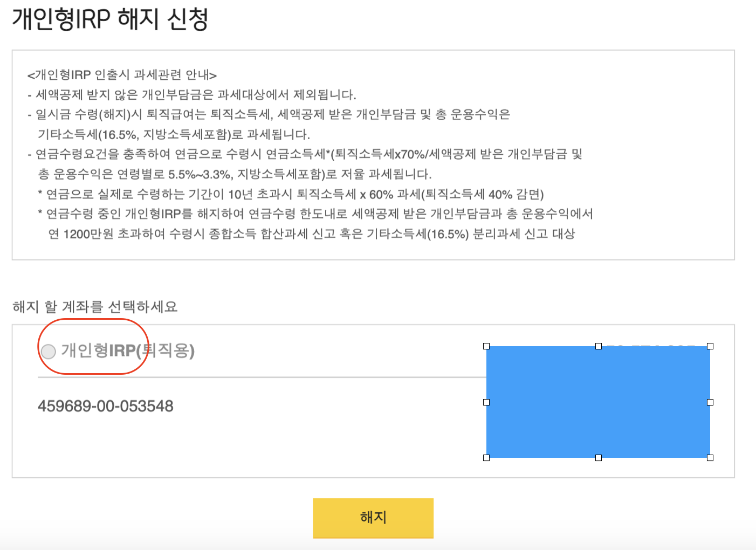Click the line mentioning 연령별로 5.5%~3.3%
Image resolution: width=756 pixels, height=550 pixels.
point(235,174)
